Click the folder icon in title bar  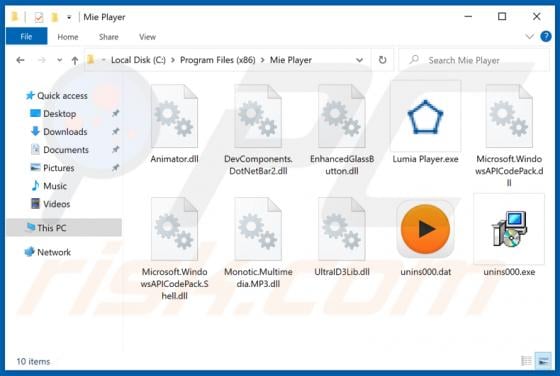tap(15, 17)
